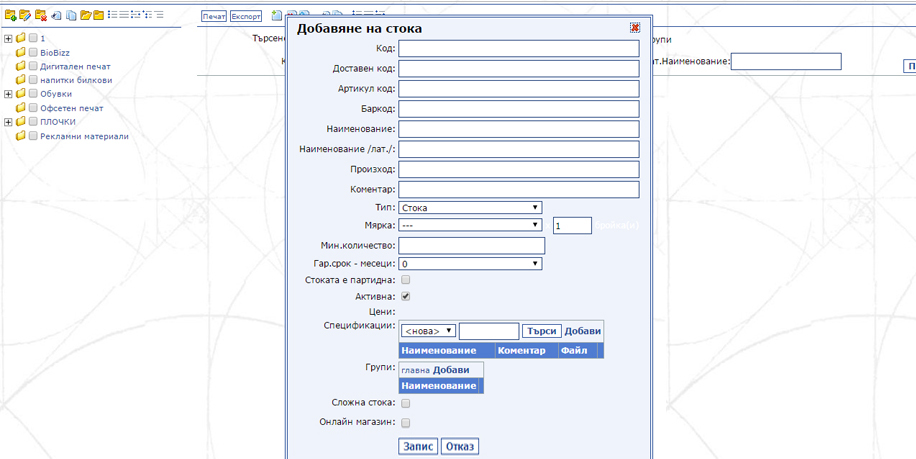Click the move group arrow-page icon
Viewport: 916px width, 459px height.
coord(58,15)
